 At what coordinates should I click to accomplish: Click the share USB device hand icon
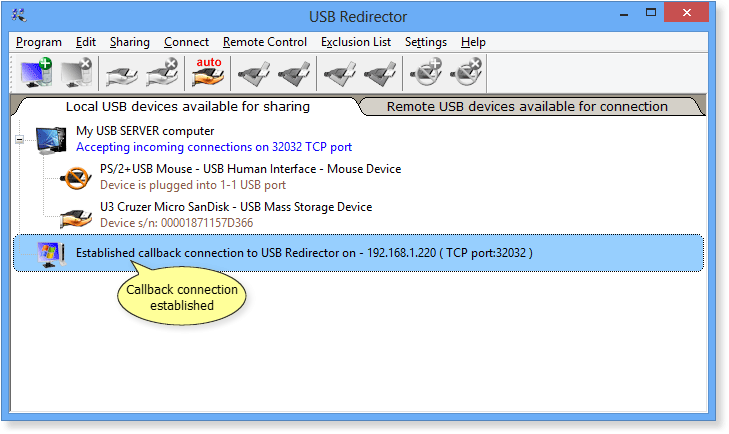(x=121, y=74)
